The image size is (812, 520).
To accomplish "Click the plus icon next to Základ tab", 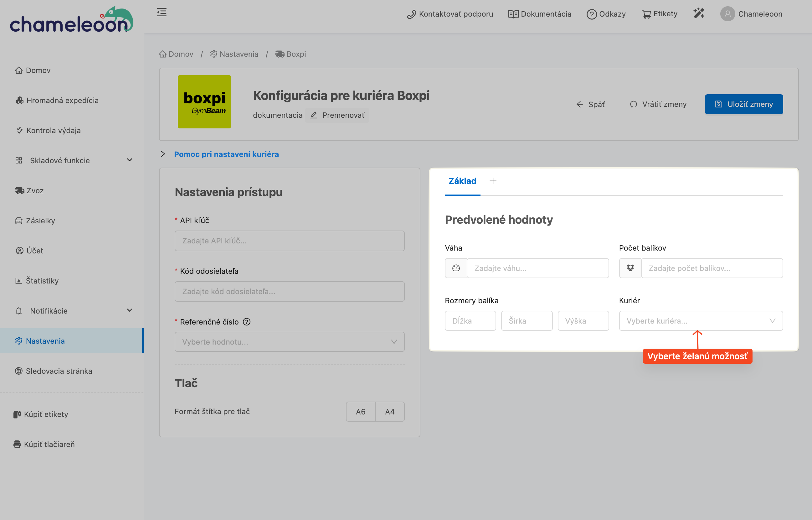I will pos(493,181).
